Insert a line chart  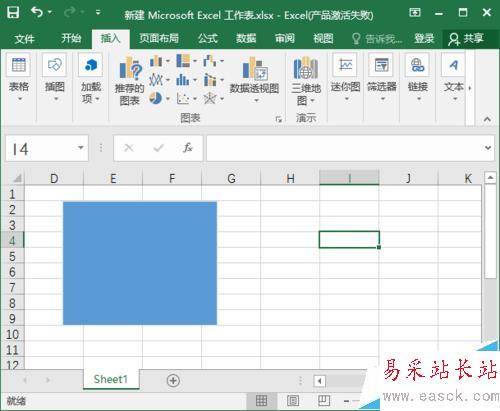coord(160,80)
